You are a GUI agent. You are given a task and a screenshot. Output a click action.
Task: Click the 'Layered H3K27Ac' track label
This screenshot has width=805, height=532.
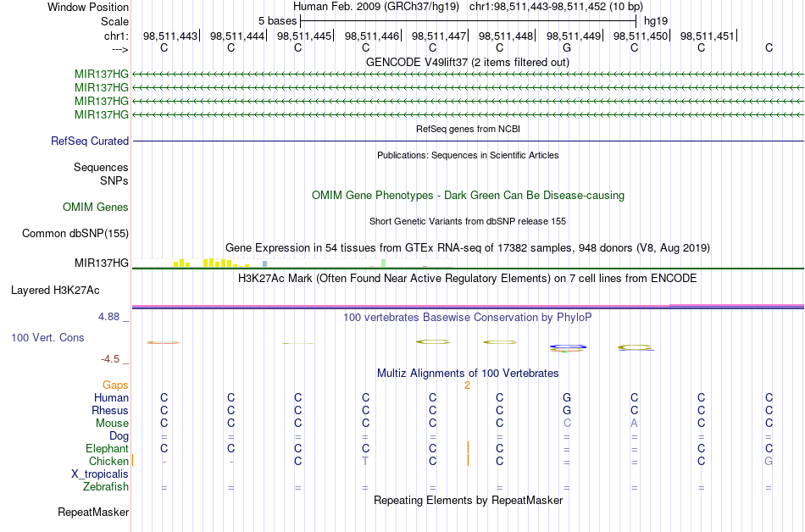[55, 291]
